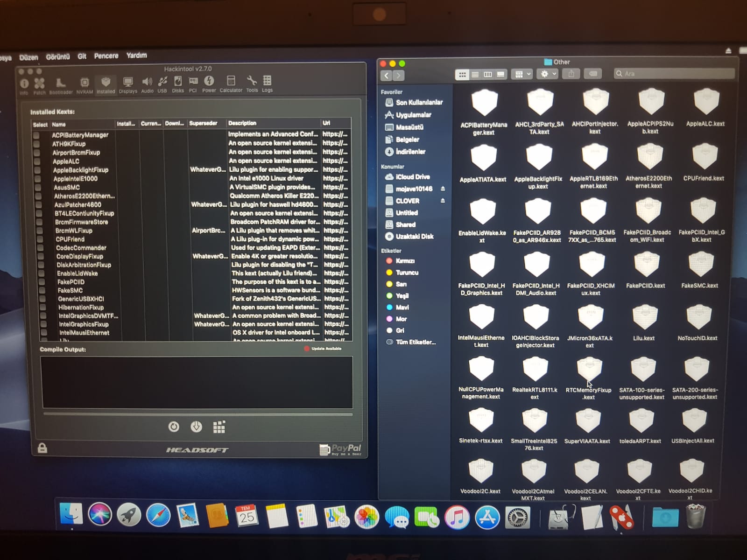Click the refresh icon below compile output
Screen dimensions: 747x560
[x=174, y=427]
